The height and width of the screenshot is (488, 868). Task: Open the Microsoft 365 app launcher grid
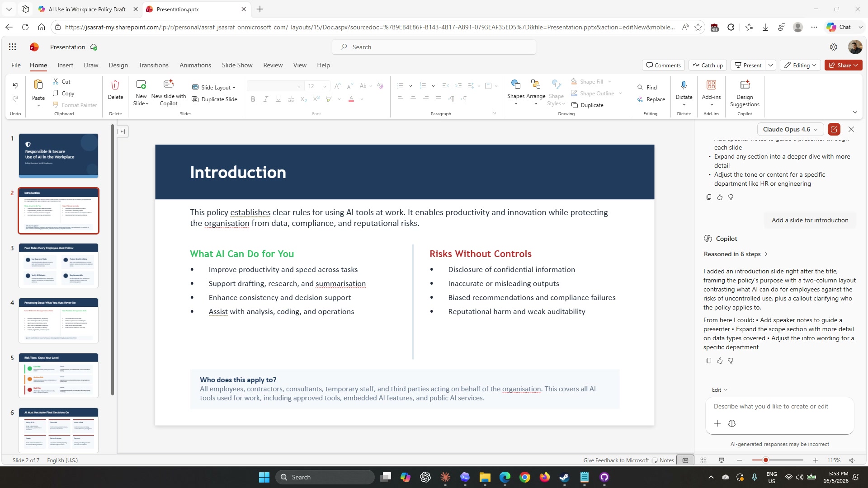(x=13, y=47)
